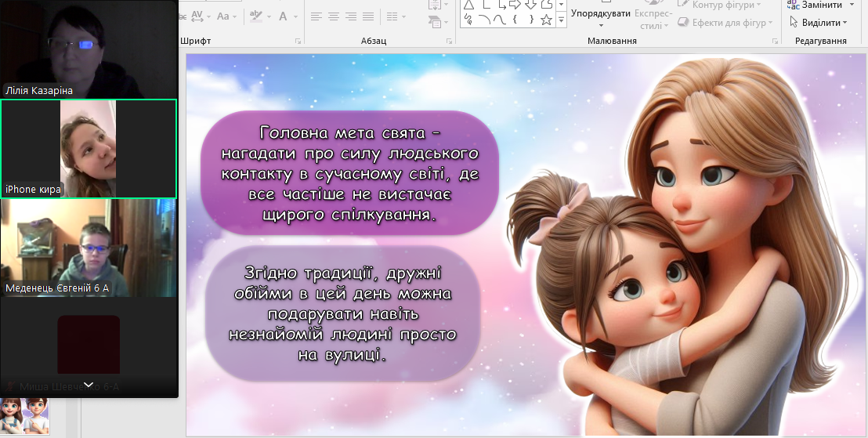Expand the shapes gallery more arrow
Viewport: 868px width, 438px height.
[x=561, y=20]
